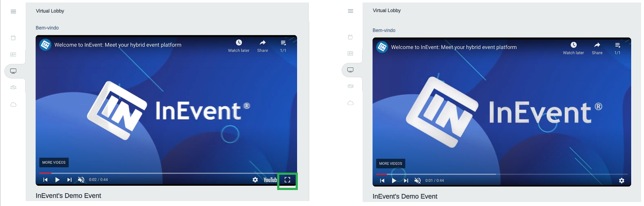Open ID card sidebar icon in left screenshot
The height and width of the screenshot is (206, 644).
pos(13,54)
